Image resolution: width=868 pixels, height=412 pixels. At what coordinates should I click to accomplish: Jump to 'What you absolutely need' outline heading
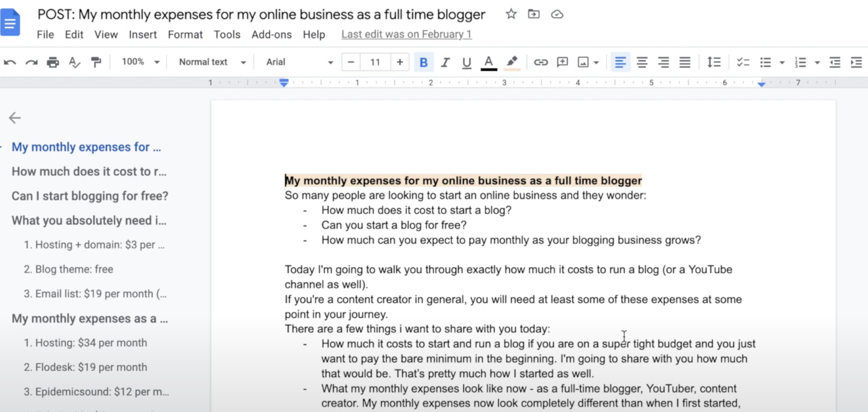89,221
